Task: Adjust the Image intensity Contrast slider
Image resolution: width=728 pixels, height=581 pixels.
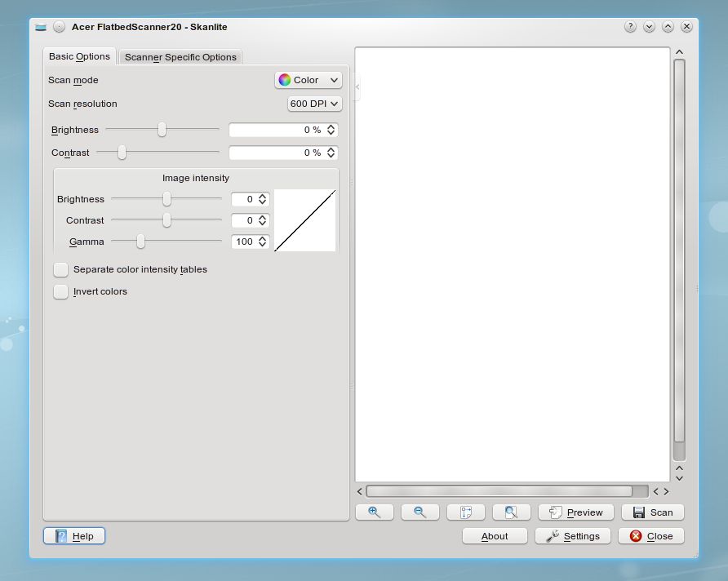Action: (166, 220)
